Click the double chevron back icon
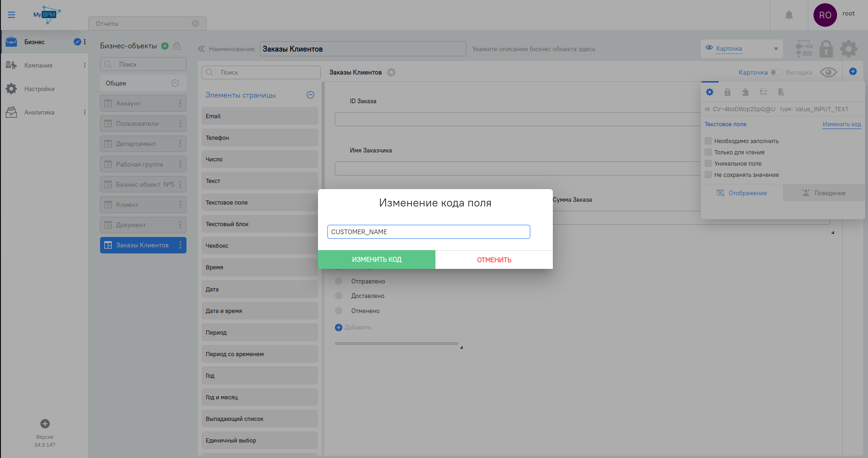The image size is (868, 458). [x=201, y=49]
